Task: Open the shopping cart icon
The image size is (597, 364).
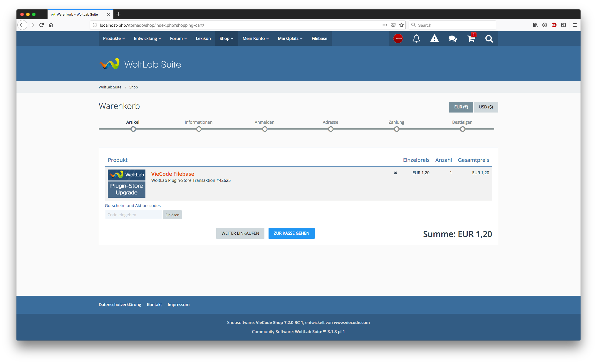Action: [x=471, y=38]
